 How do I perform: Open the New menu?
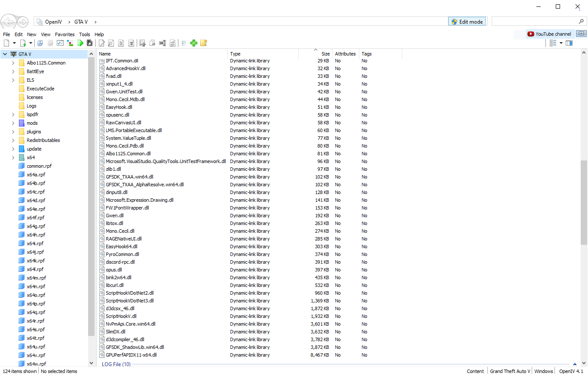(x=32, y=34)
